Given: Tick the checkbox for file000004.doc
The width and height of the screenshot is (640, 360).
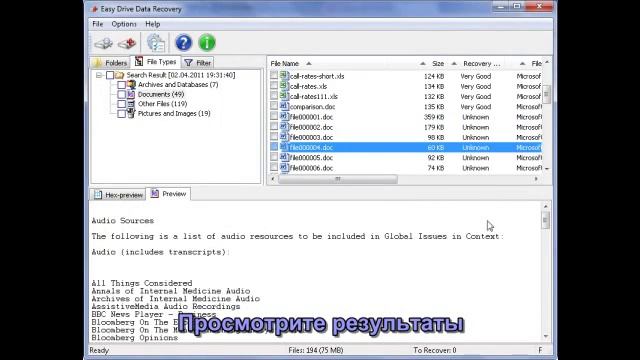Looking at the screenshot, I should click(274, 147).
